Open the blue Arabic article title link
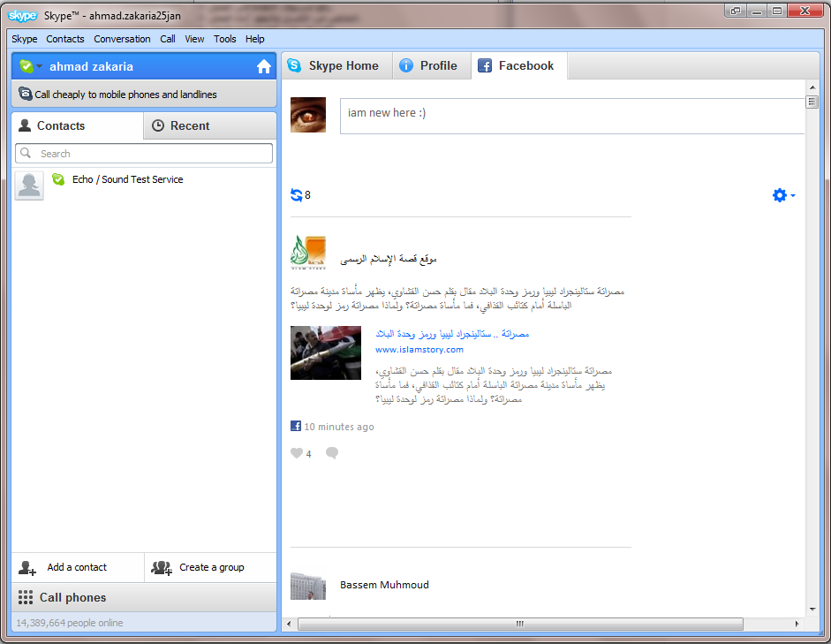Viewport: 831px width, 644px height. point(452,334)
